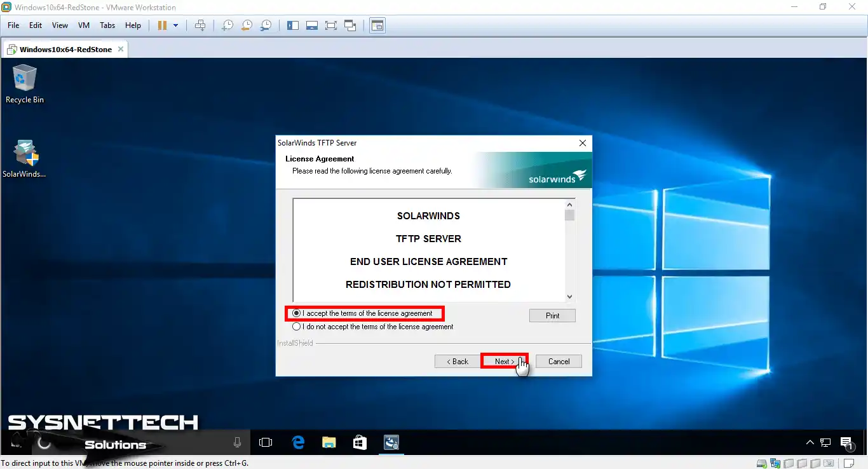Screen dimensions: 868x469
Task: Show hidden system tray icons chevron
Action: 810,442
